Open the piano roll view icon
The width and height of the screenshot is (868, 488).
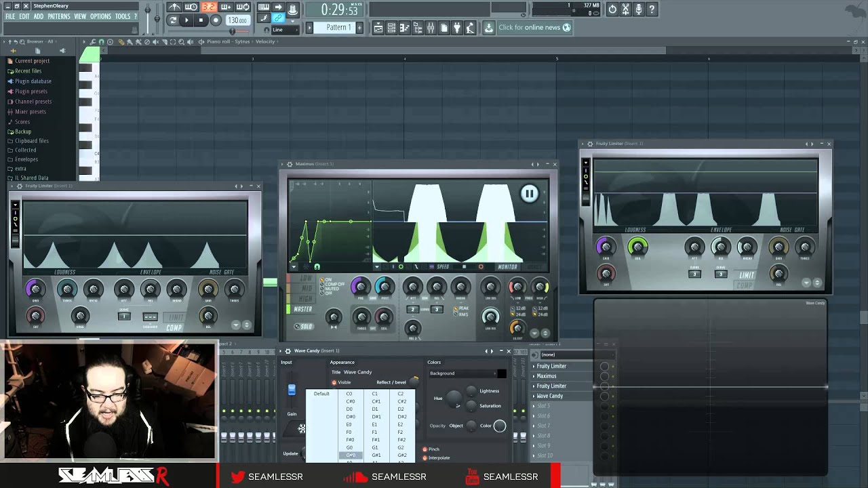click(404, 28)
